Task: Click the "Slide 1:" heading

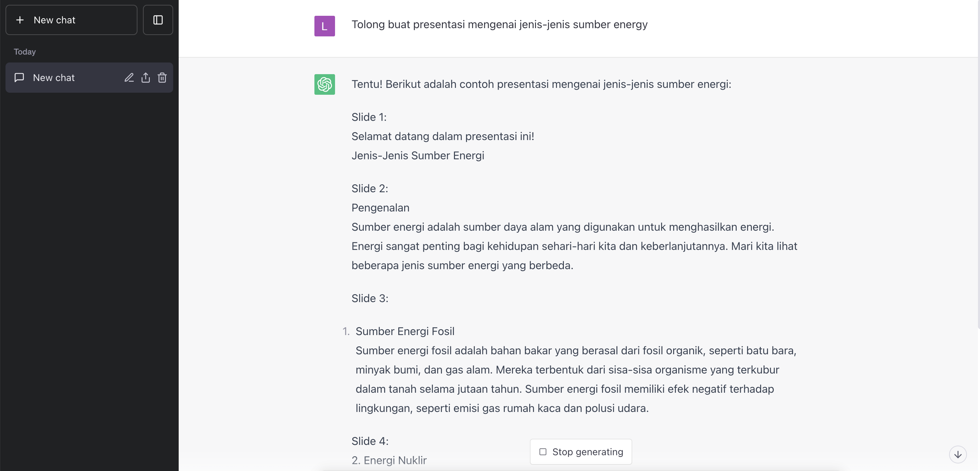Action: click(x=369, y=117)
